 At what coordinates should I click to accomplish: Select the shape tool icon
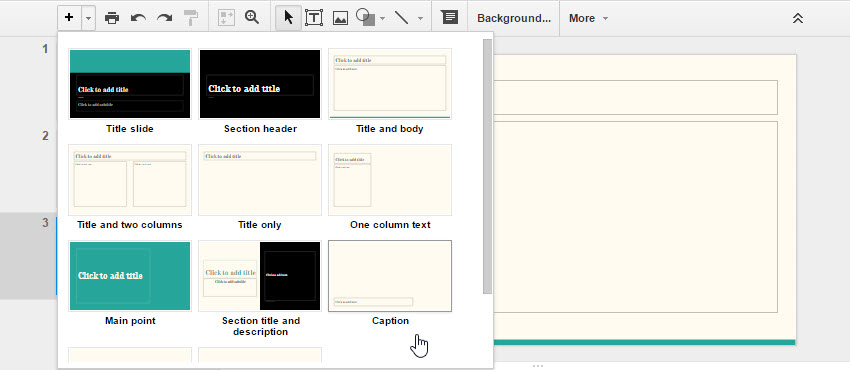point(365,18)
